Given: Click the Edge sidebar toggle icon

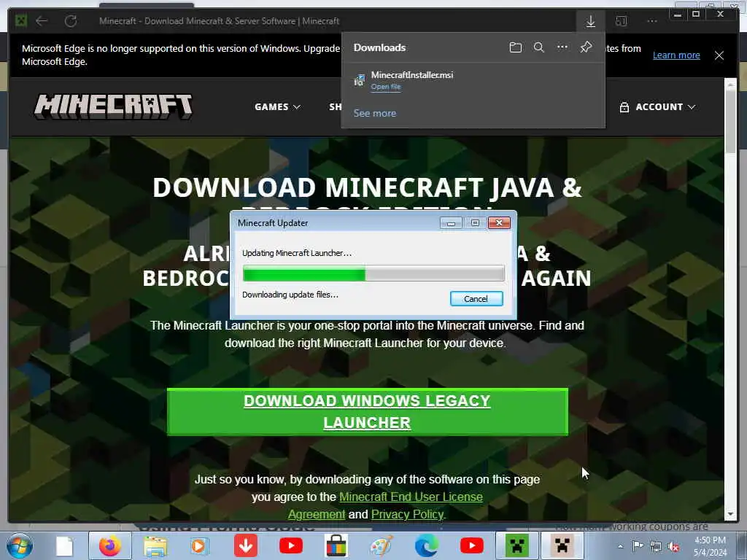Looking at the screenshot, I should tap(621, 21).
